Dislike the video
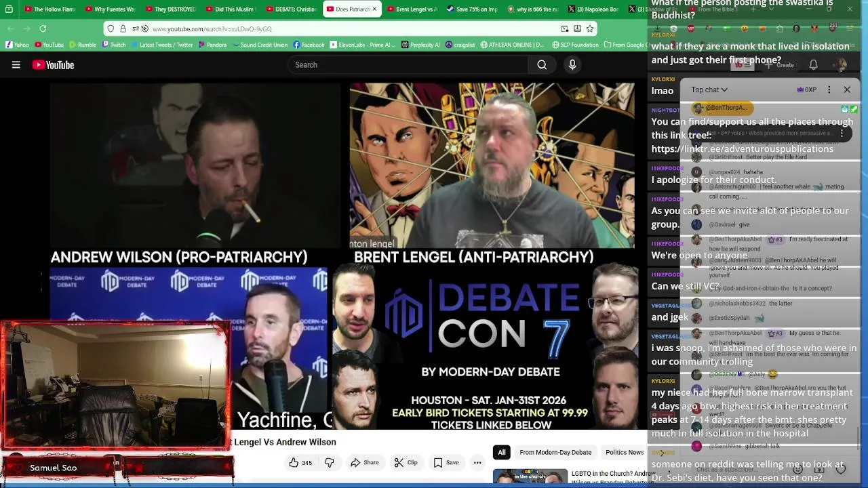The width and height of the screenshot is (868, 488). point(330,462)
